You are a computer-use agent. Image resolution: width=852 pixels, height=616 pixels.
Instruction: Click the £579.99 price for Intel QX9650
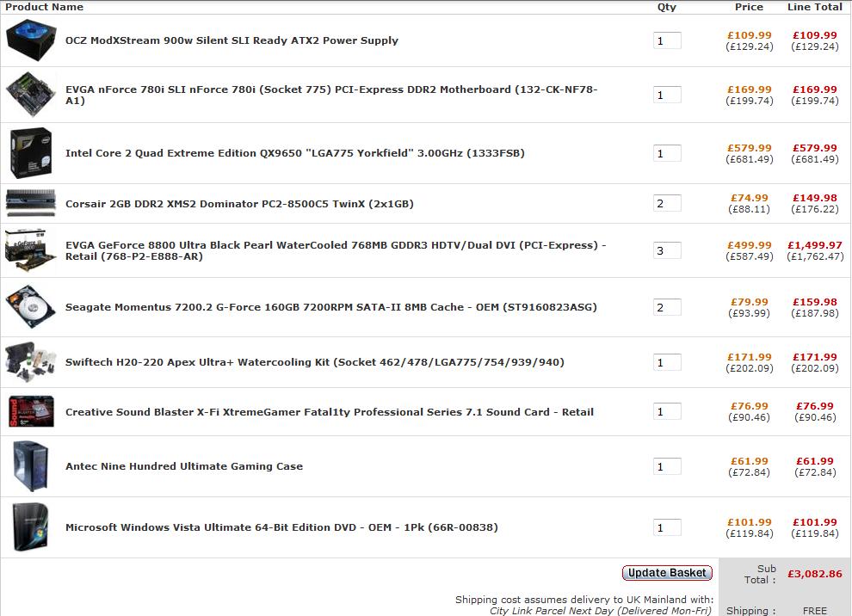point(750,148)
